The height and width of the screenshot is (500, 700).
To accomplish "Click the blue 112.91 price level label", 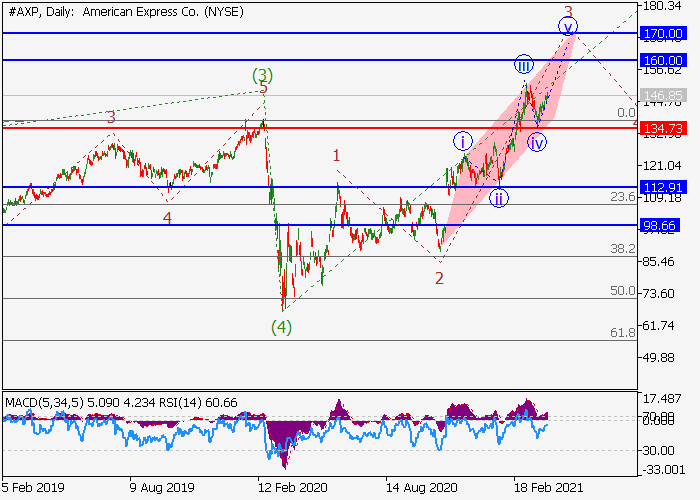I will [663, 187].
